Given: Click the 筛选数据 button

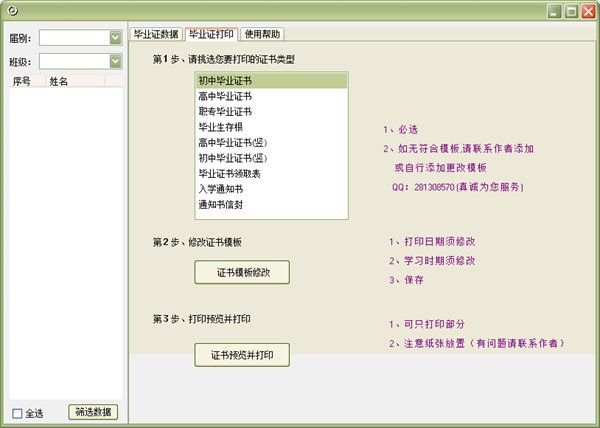Looking at the screenshot, I should (x=93, y=412).
